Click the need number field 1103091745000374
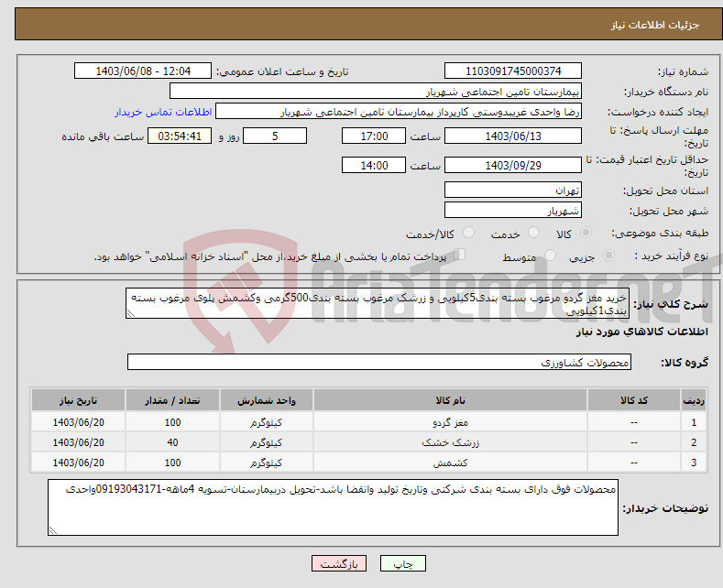 (x=513, y=71)
